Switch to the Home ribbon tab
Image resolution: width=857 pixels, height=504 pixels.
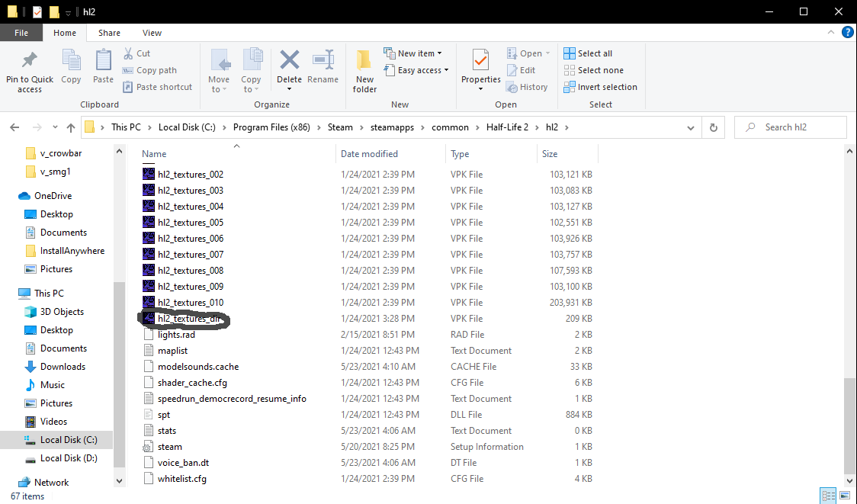[x=65, y=33]
